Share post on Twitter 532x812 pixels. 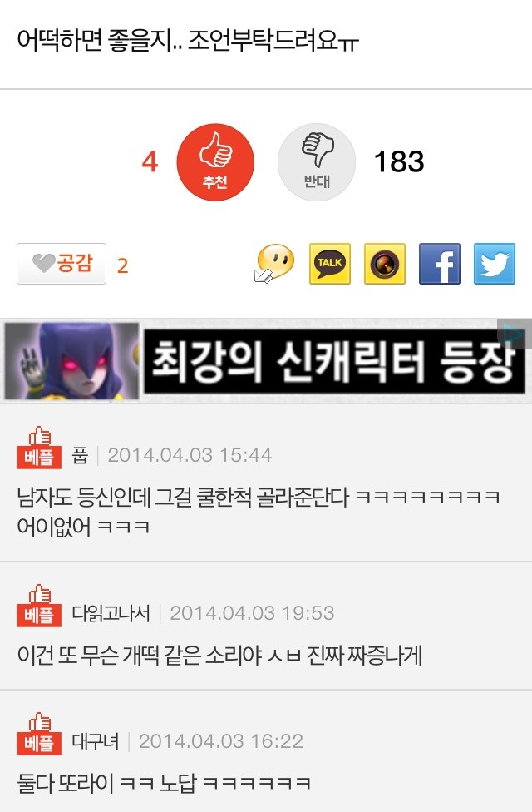495,264
